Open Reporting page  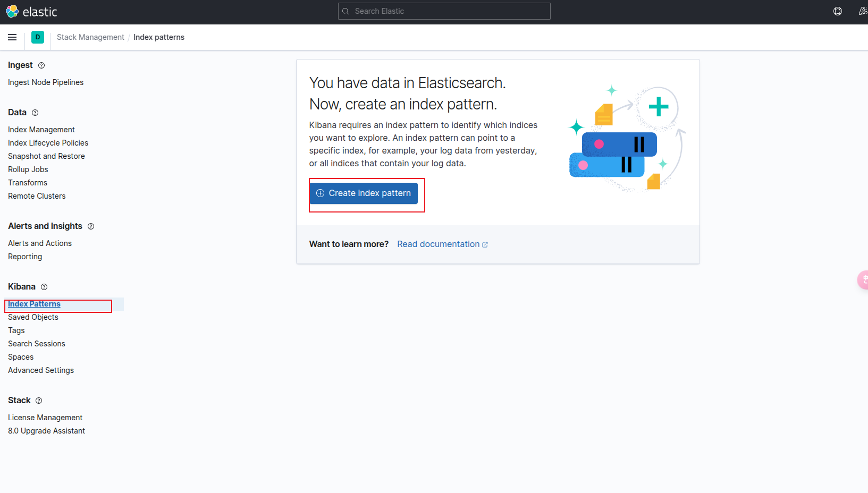tap(25, 257)
